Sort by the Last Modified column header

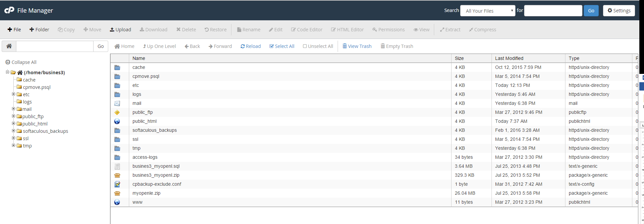(528, 58)
